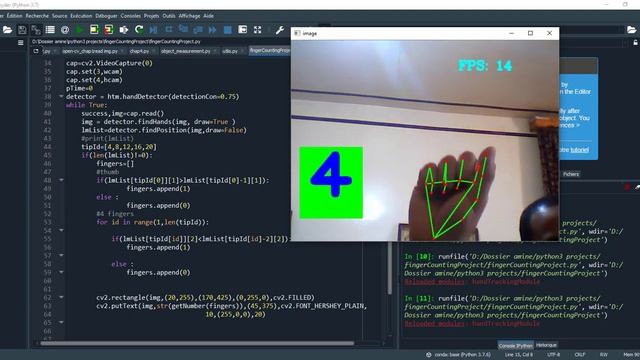Click the Save all files toolbar icon
The image size is (640, 360).
pyautogui.click(x=36, y=29)
